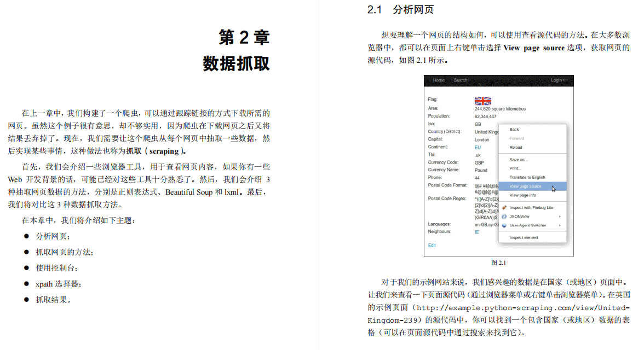
Task: Click the User-Agent Switcher globe icon
Action: point(504,225)
